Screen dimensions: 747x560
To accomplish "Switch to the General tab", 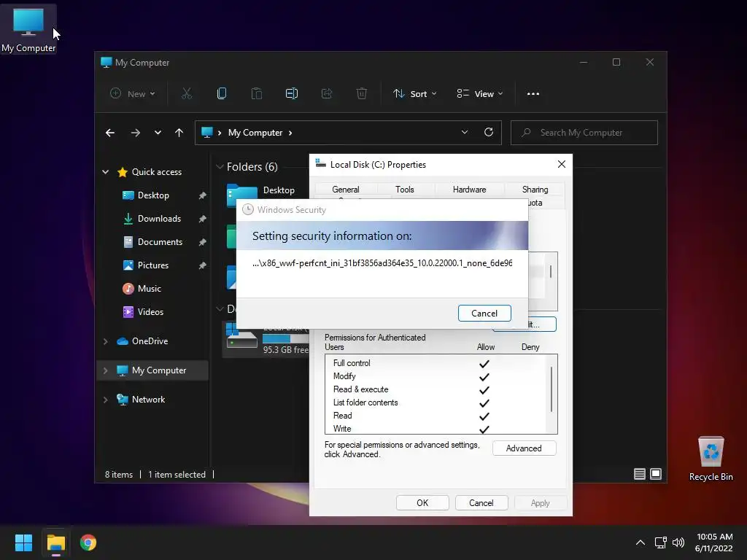I will pyautogui.click(x=345, y=190).
